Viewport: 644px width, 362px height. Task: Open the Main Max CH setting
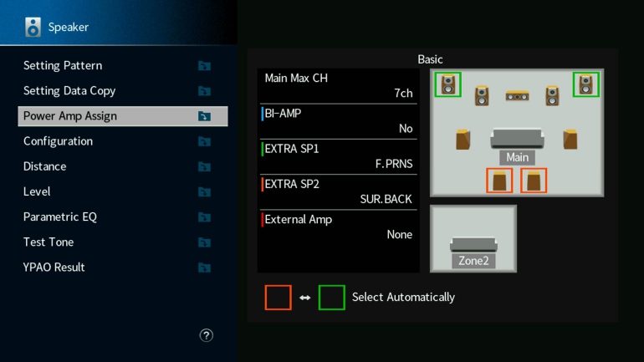tap(338, 85)
